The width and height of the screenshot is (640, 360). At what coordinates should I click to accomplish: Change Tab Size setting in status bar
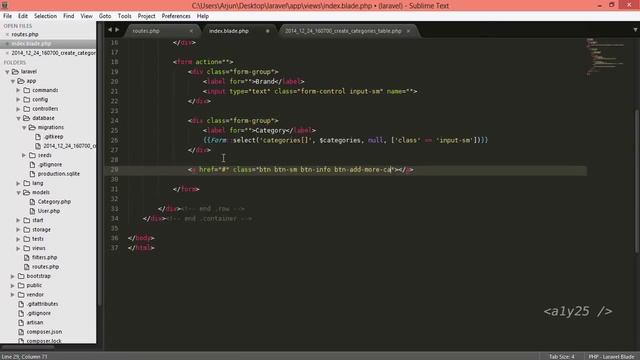pyautogui.click(x=561, y=356)
